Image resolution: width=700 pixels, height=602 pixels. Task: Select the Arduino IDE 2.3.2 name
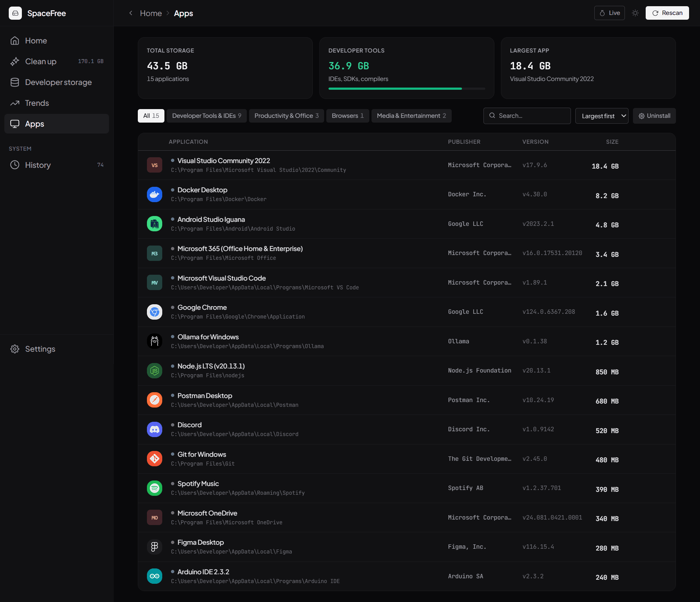[x=203, y=572]
